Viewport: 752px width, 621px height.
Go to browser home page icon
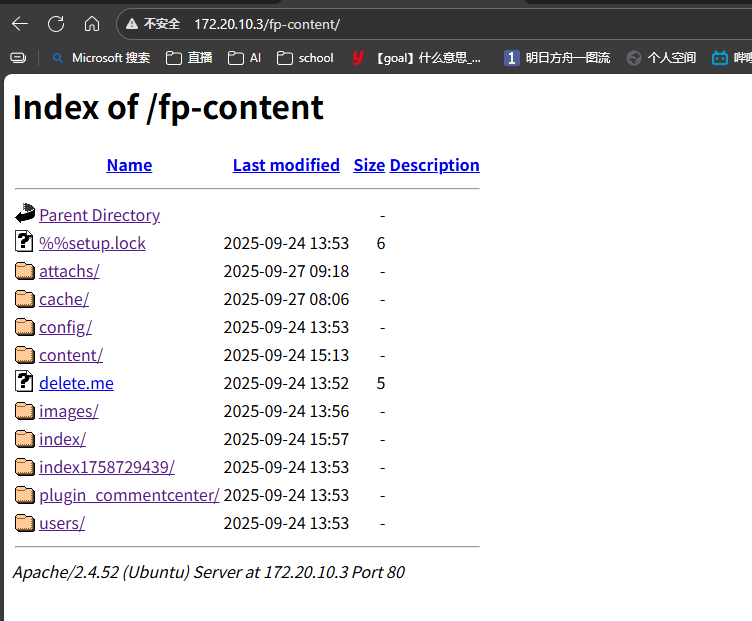[91, 23]
